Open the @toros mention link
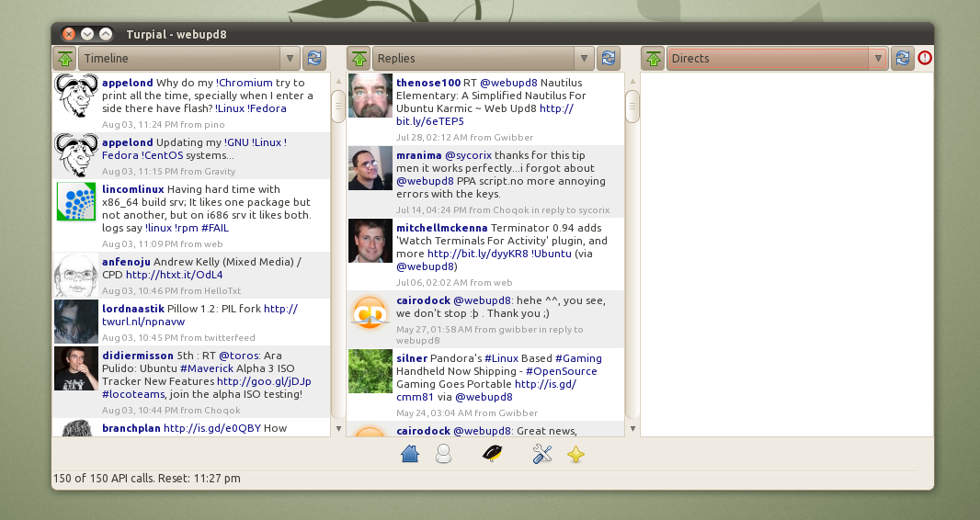Viewport: 980px width, 520px height. [x=239, y=356]
